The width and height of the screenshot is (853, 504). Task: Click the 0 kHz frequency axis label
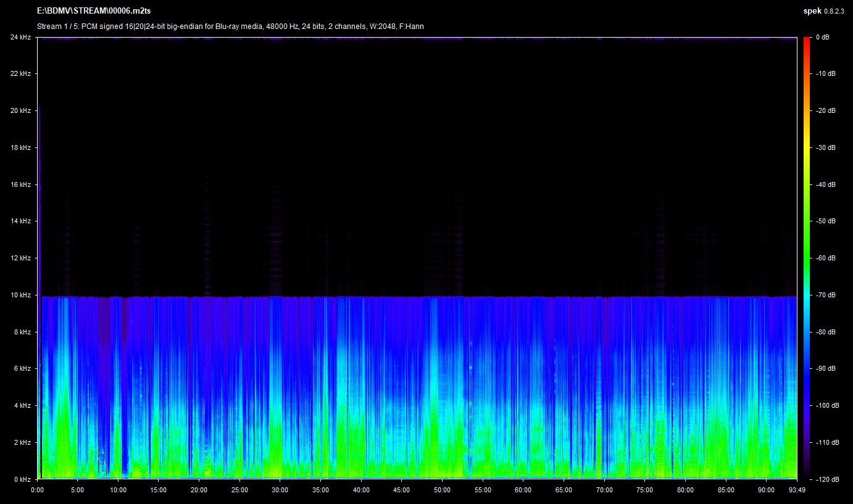pyautogui.click(x=22, y=479)
